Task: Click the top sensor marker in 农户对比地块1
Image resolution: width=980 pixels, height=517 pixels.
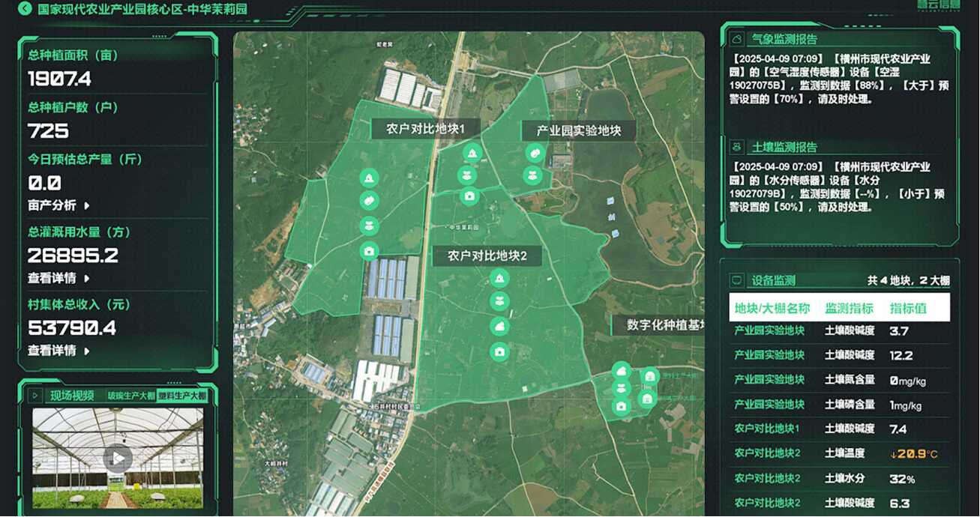Action: (368, 178)
